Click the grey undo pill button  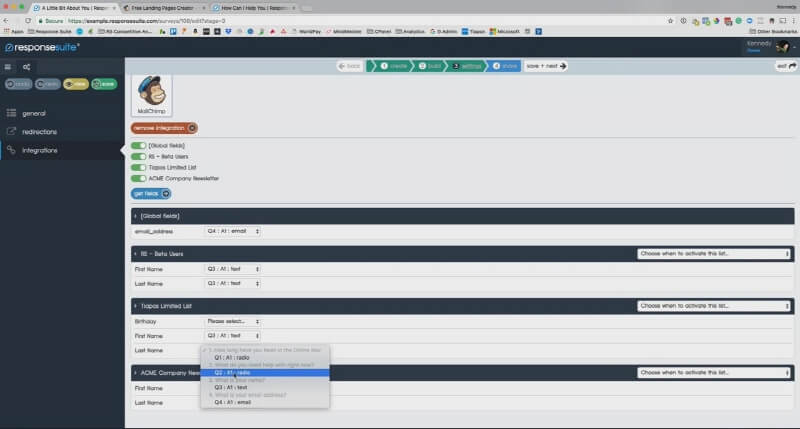point(18,84)
